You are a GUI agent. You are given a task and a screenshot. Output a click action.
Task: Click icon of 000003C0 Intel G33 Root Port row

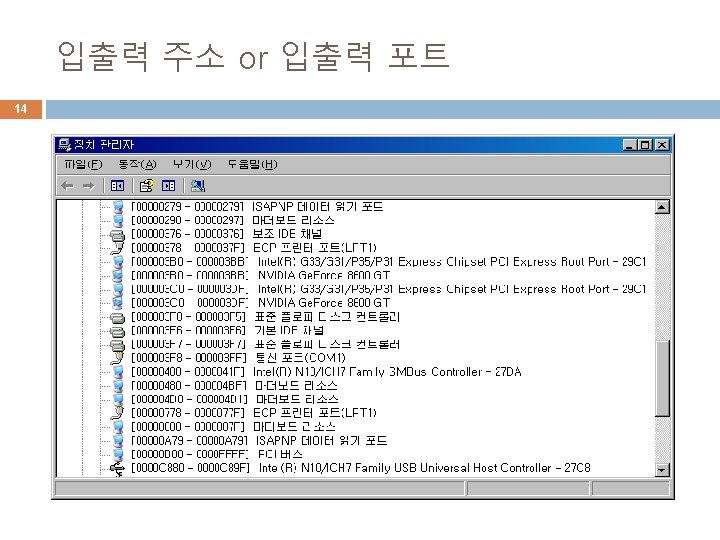[118, 289]
